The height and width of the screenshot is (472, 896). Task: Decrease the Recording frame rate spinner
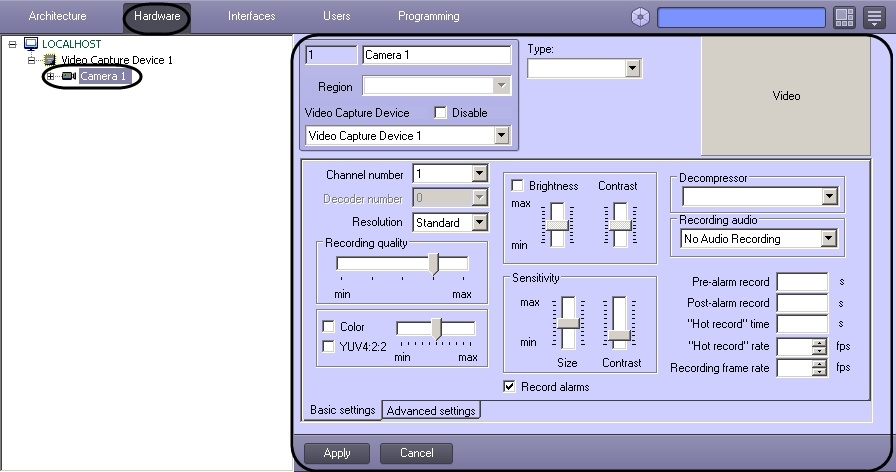820,372
